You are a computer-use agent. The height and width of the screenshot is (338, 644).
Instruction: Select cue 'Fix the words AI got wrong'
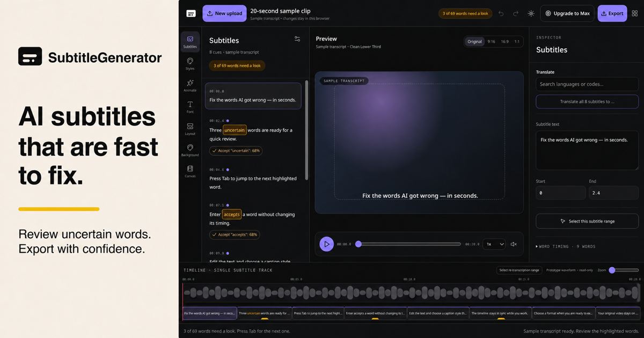pyautogui.click(x=253, y=96)
